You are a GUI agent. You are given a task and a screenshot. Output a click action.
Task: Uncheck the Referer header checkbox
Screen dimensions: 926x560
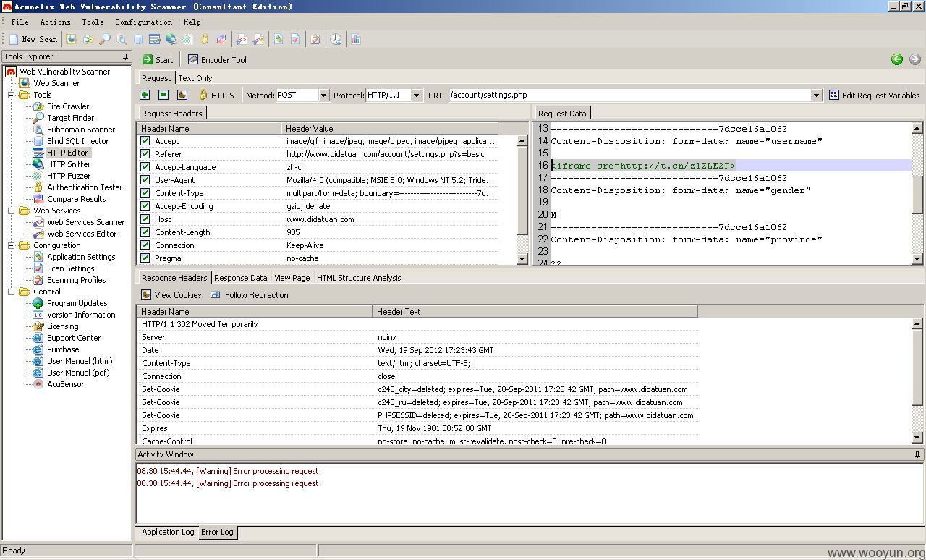(145, 154)
